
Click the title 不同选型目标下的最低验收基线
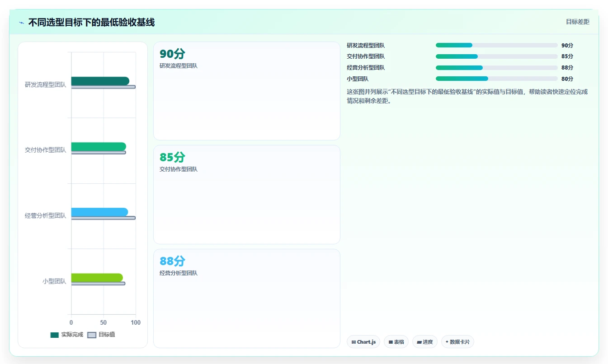point(91,23)
